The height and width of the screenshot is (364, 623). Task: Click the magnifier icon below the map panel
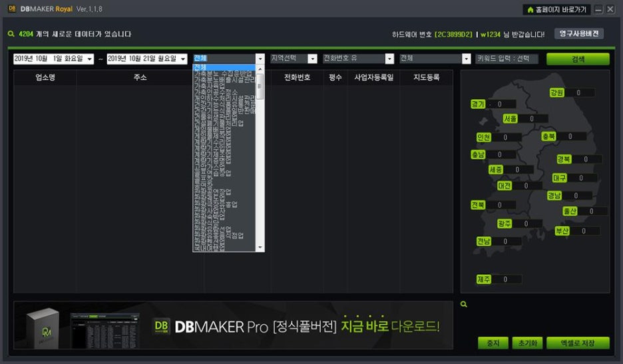(464, 304)
